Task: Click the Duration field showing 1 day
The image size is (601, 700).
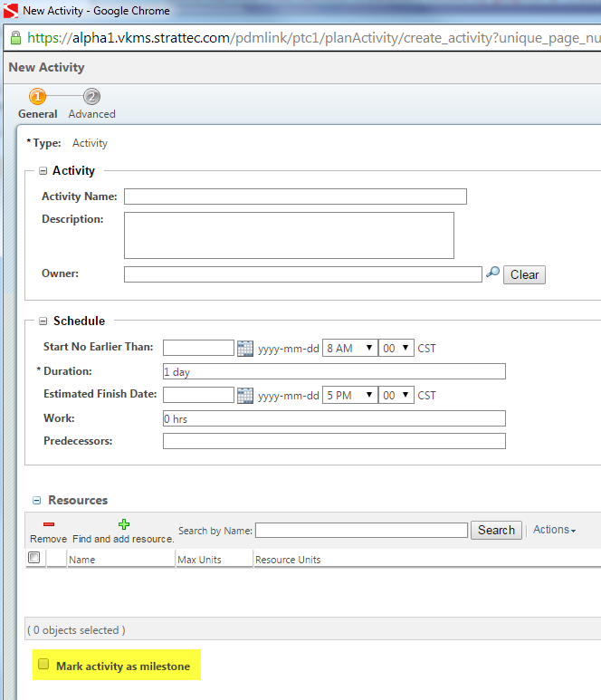Action: pos(334,371)
